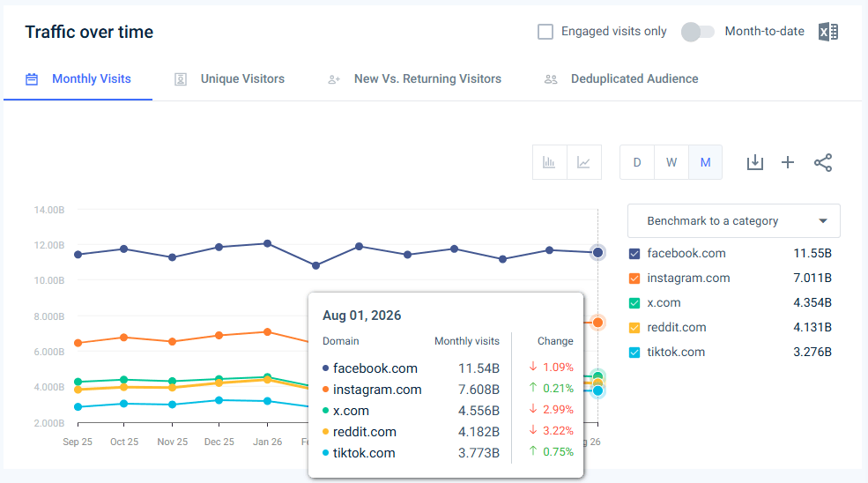Click the Benchmark dropdown arrow
Image resolution: width=868 pixels, height=483 pixels.
[x=822, y=220]
